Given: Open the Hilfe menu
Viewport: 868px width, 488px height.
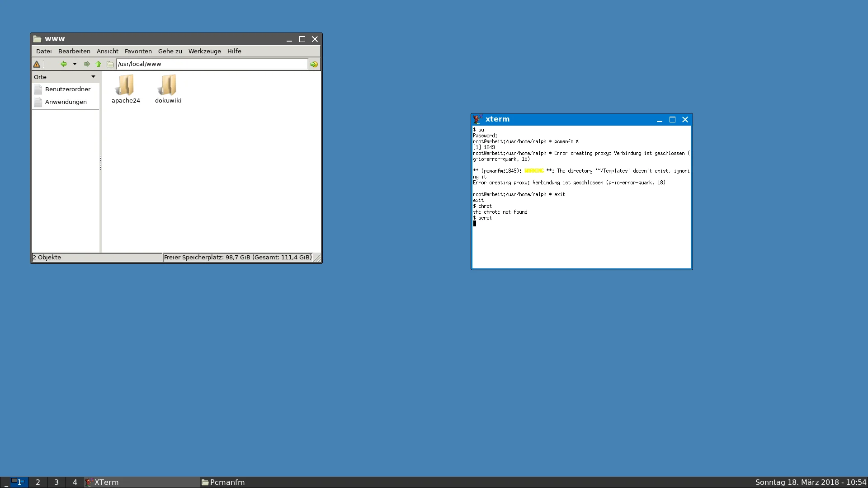Looking at the screenshot, I should pyautogui.click(x=234, y=51).
